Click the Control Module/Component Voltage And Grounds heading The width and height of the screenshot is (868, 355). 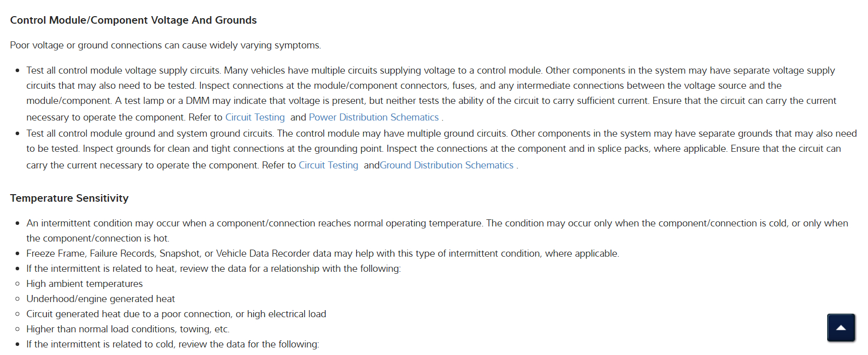(x=133, y=20)
